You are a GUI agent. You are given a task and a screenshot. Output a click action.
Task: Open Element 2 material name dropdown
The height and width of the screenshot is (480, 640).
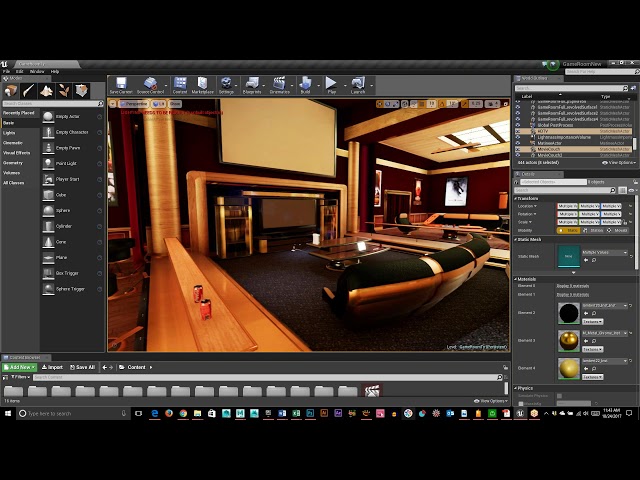604,306
